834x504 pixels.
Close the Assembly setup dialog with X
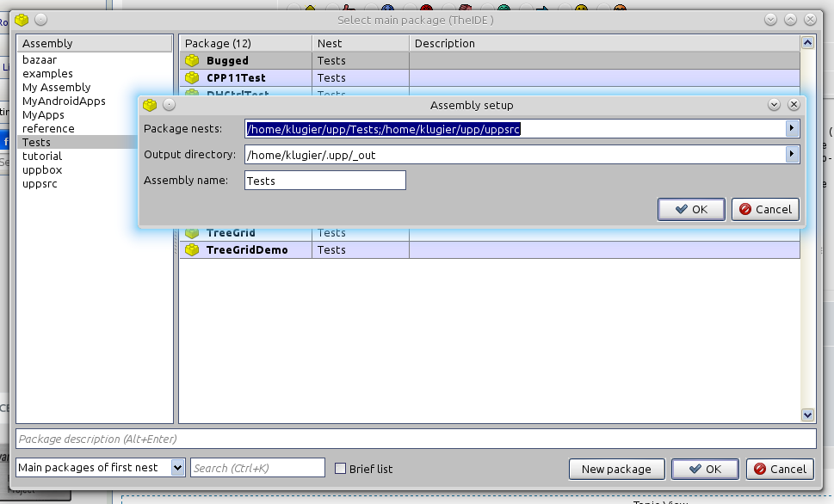coord(794,105)
